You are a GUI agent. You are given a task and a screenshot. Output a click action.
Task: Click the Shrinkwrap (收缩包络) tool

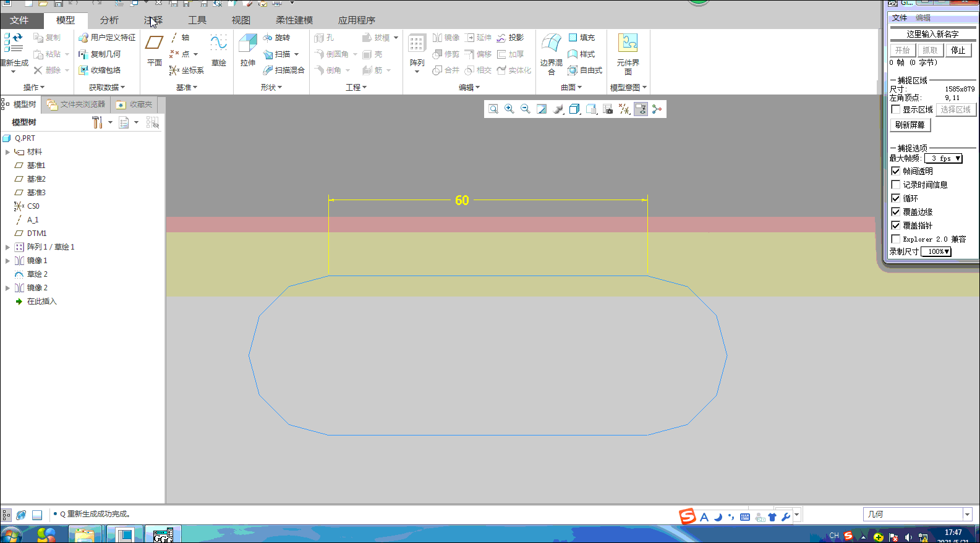pos(100,70)
